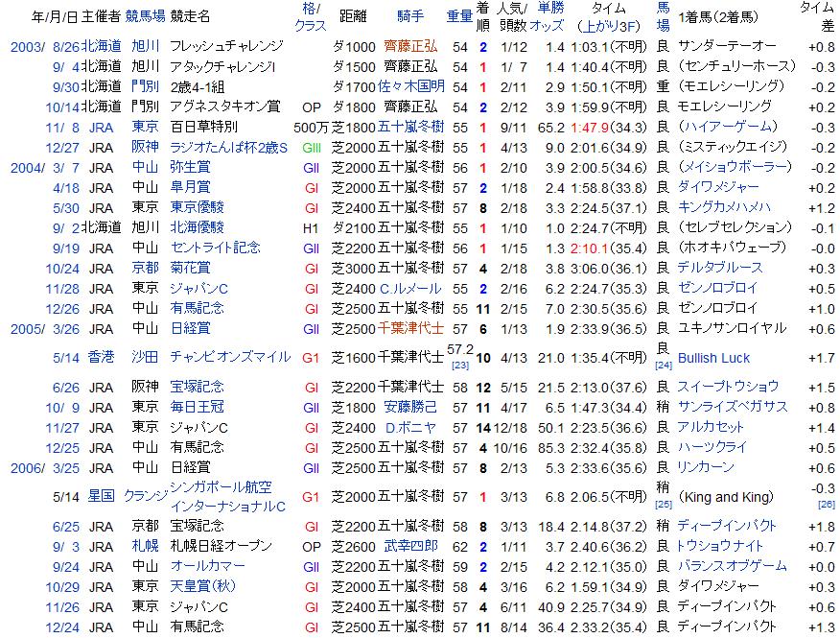Click the 札幌 racecourse link
This screenshot has width=840, height=638.
[145, 546]
